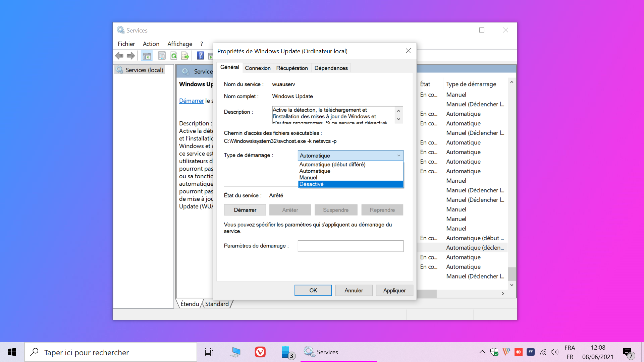Close the Windows Update properties dialog

pos(408,51)
